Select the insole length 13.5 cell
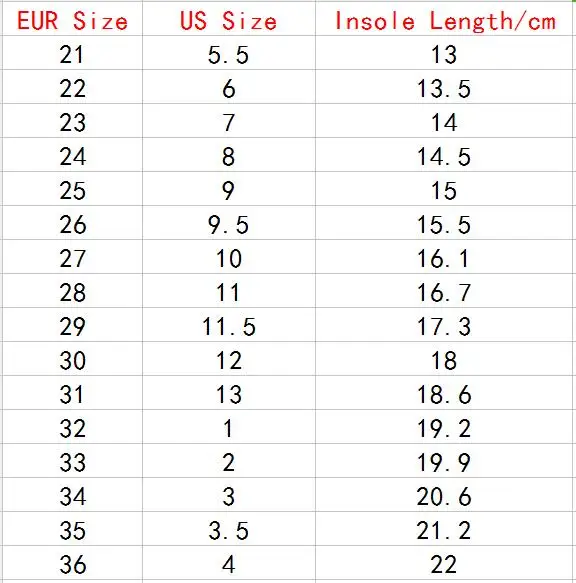The image size is (576, 583). coord(444,87)
